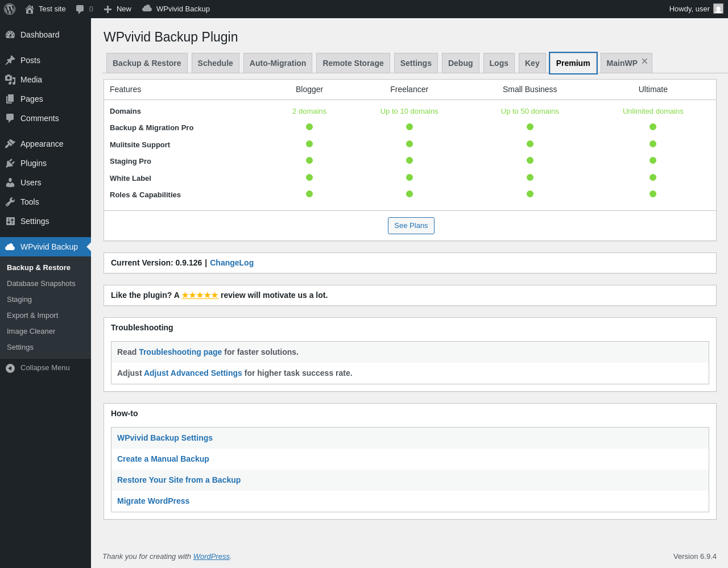Click the five-star review link

pyautogui.click(x=200, y=295)
